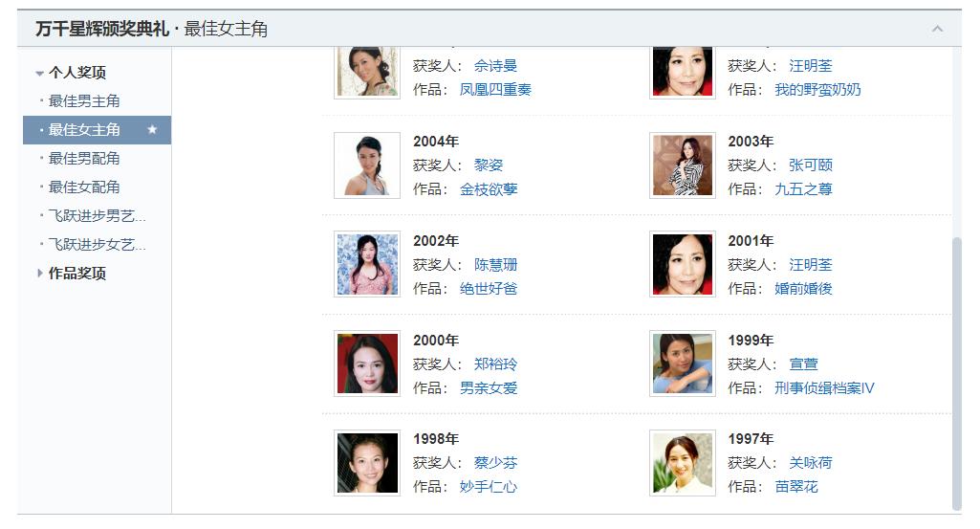Open 最佳女配角 category
Screen dimensions: 980x529
[84, 187]
